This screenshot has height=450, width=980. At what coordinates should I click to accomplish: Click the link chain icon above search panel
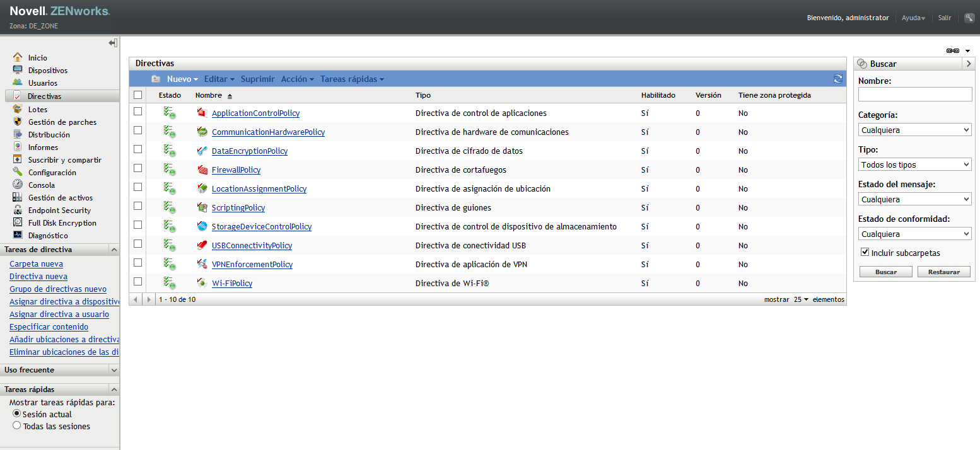point(953,50)
